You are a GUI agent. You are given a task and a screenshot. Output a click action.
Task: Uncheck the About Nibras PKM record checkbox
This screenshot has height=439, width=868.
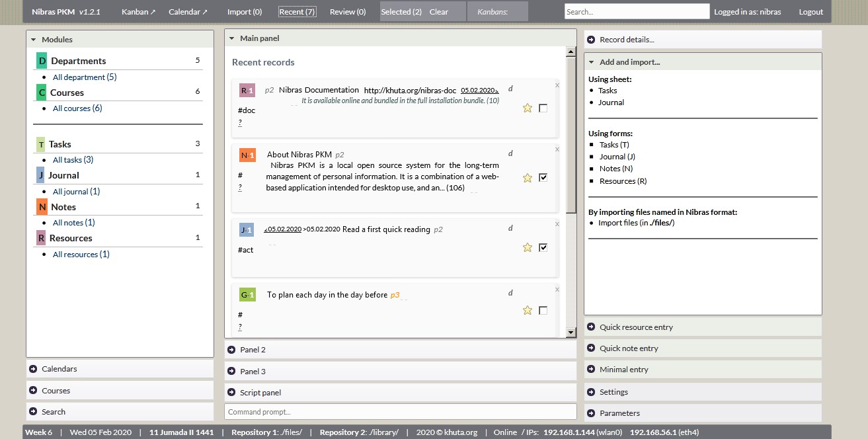click(543, 177)
